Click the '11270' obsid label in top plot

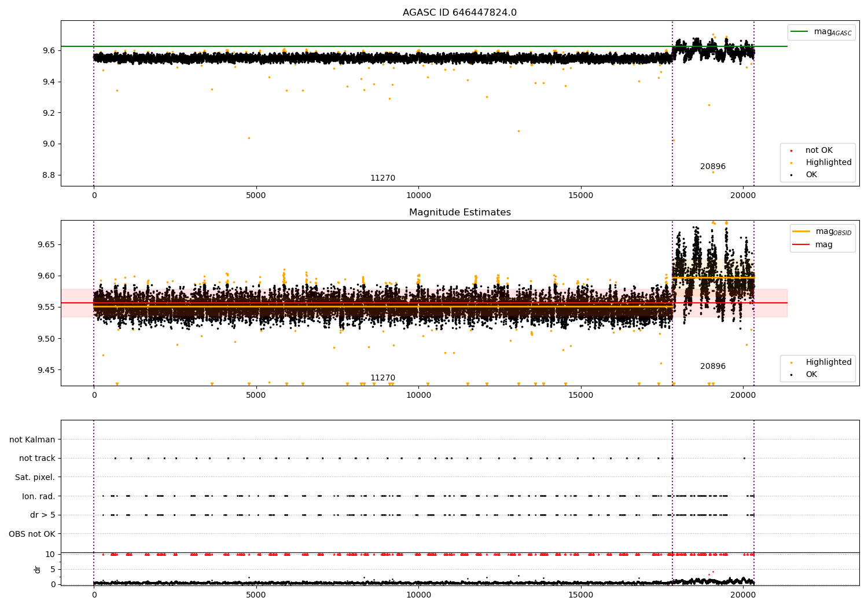[x=382, y=178]
